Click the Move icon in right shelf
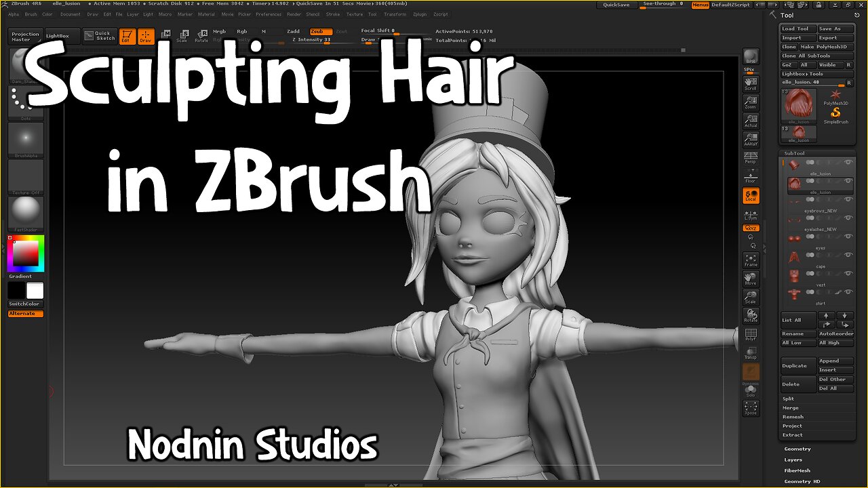The height and width of the screenshot is (488, 868). 751,279
